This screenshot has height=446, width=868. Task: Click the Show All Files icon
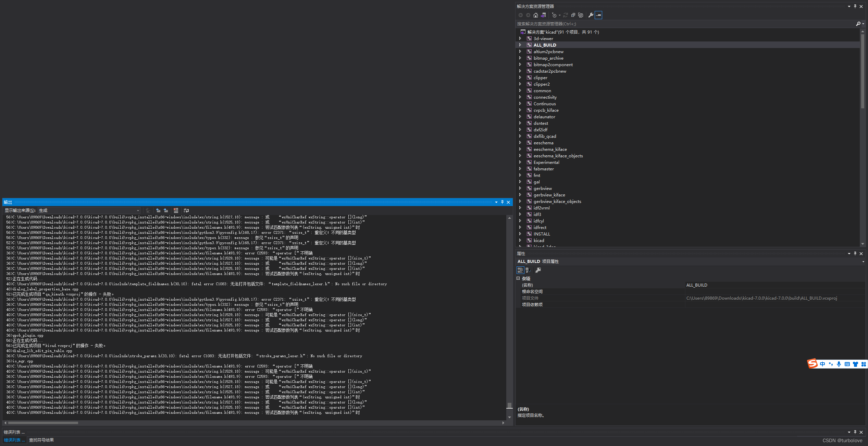pyautogui.click(x=581, y=15)
